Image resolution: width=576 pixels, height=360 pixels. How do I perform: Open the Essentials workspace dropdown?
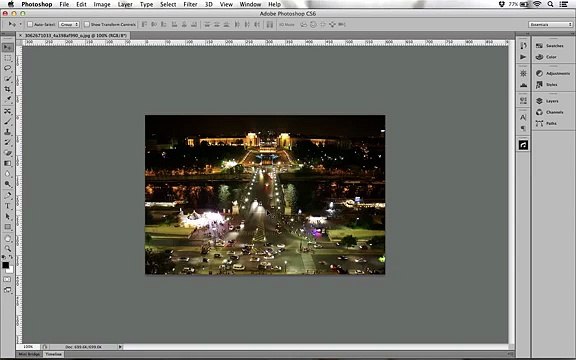(551, 25)
